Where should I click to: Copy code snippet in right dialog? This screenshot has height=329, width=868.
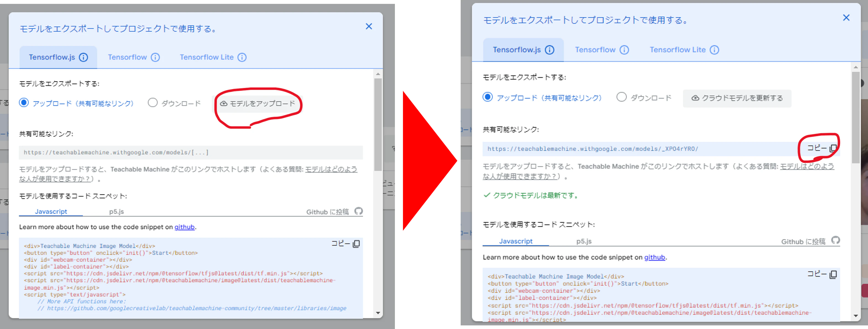[822, 274]
